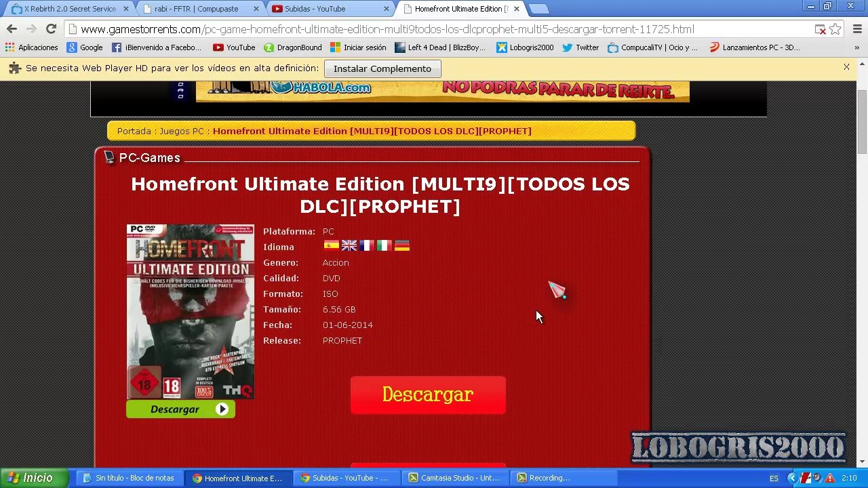Click the system clock showing 2:10
The height and width of the screenshot is (488, 868).
tap(849, 479)
